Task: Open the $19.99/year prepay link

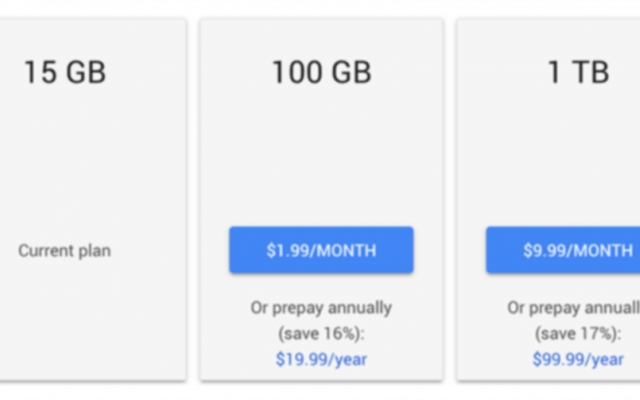Action: 321,360
